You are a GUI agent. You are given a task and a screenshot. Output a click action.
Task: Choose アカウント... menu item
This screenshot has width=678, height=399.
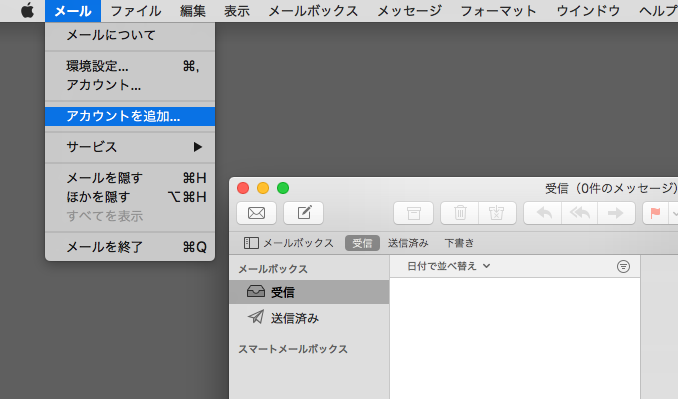tap(130, 85)
